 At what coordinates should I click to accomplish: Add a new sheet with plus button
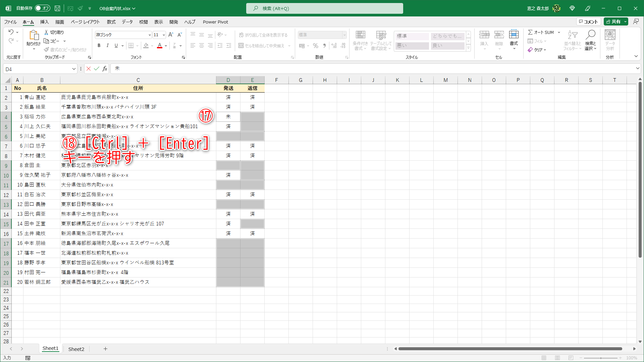coord(105,349)
